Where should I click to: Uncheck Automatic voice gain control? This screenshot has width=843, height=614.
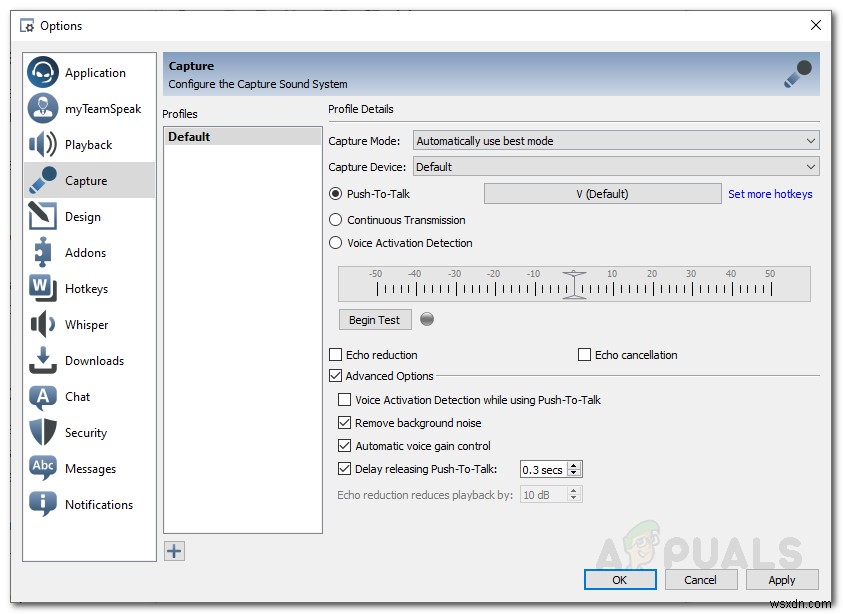click(344, 445)
